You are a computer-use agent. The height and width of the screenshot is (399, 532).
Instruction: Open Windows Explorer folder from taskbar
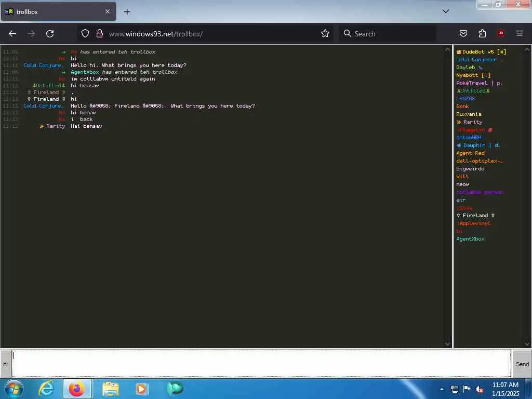click(x=110, y=389)
